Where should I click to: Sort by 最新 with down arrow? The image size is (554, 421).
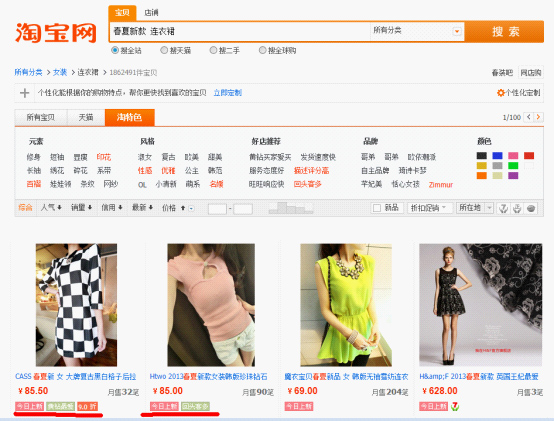(142, 208)
